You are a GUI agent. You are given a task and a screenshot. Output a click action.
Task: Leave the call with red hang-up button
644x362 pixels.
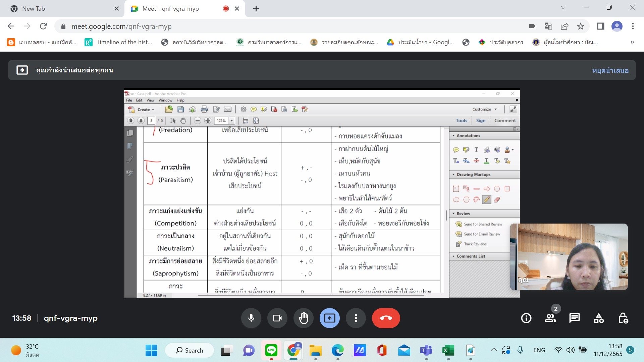(386, 318)
